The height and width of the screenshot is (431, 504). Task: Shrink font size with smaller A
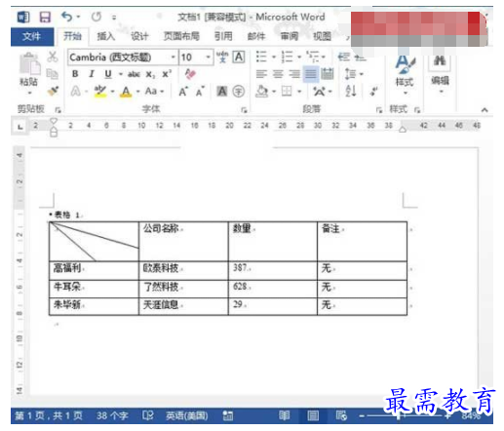[x=200, y=92]
